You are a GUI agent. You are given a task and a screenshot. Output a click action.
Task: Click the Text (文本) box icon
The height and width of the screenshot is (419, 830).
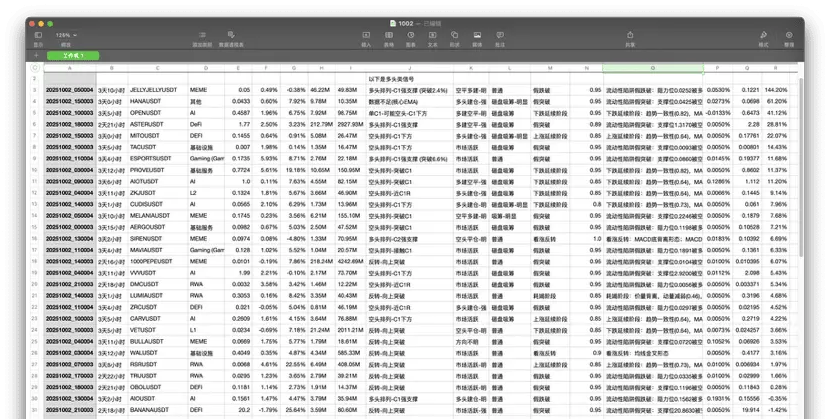point(432,35)
